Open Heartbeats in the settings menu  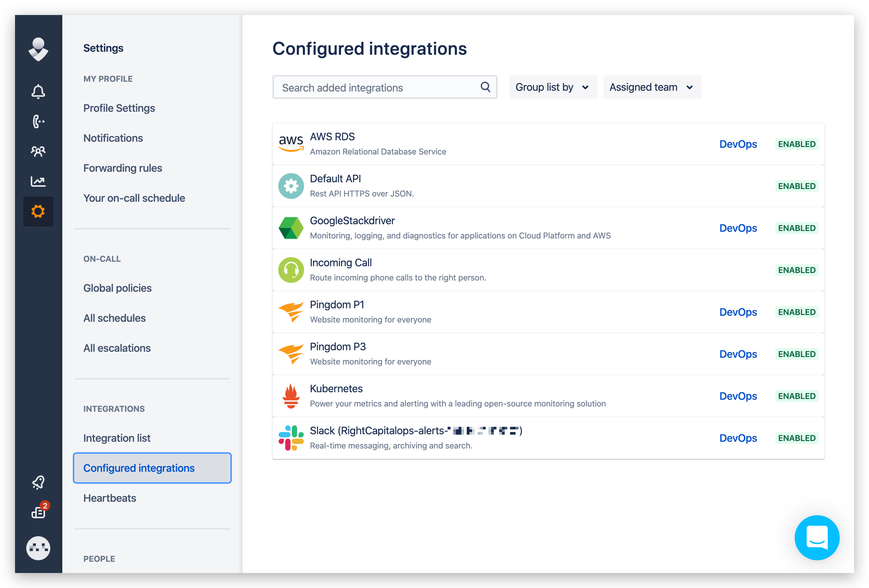110,498
